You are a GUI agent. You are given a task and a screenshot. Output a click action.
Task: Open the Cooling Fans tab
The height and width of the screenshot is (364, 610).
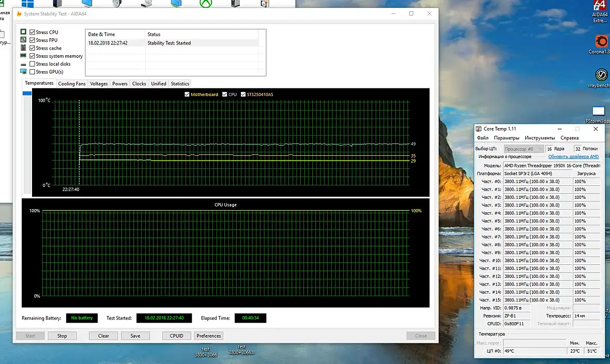tap(71, 84)
